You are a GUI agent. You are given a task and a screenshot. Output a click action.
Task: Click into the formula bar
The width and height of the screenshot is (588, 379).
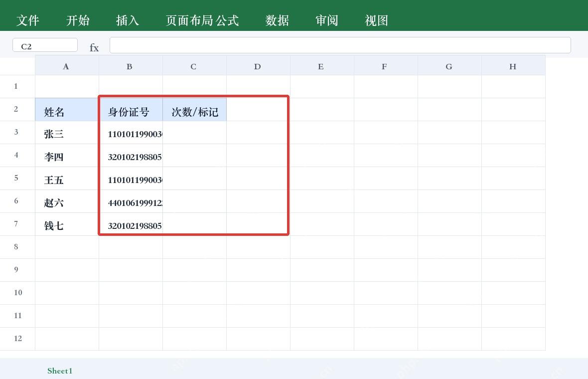(x=340, y=45)
